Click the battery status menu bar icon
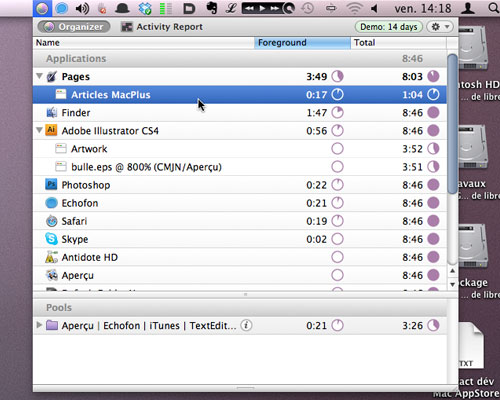This screenshot has height=400, width=500. [331, 8]
